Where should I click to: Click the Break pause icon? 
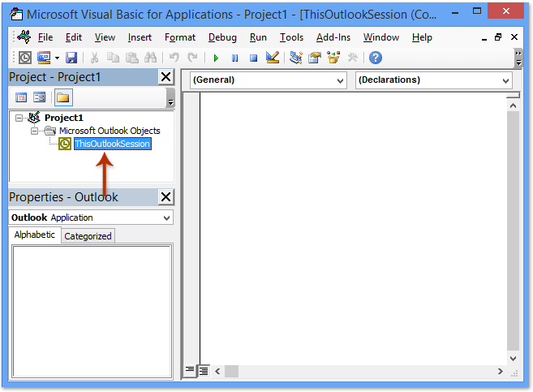coord(234,58)
